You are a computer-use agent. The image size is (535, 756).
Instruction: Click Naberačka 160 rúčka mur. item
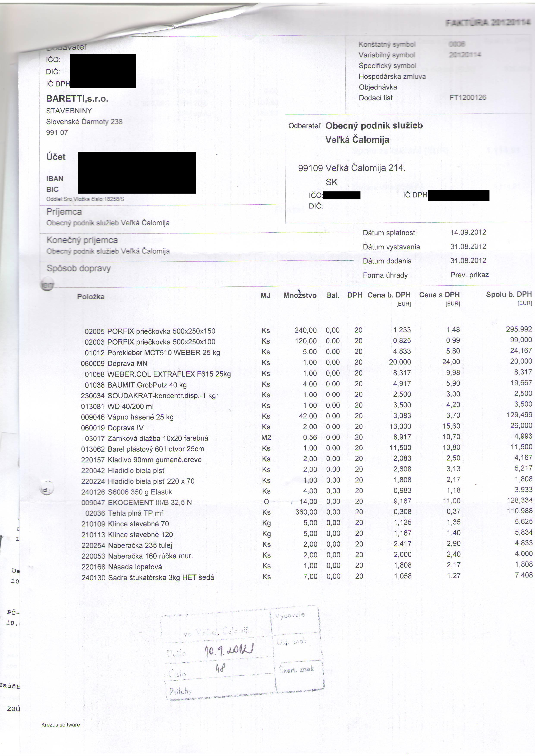(137, 556)
